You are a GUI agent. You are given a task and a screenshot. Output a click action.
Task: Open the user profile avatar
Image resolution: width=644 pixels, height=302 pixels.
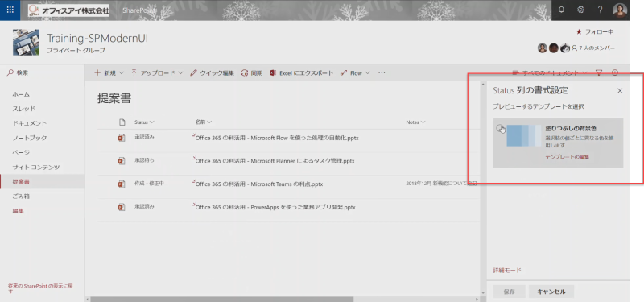pos(620,10)
